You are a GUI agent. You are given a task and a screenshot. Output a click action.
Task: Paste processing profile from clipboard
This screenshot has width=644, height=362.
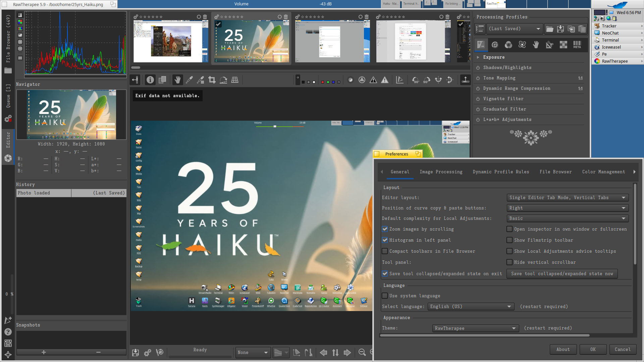[582, 29]
